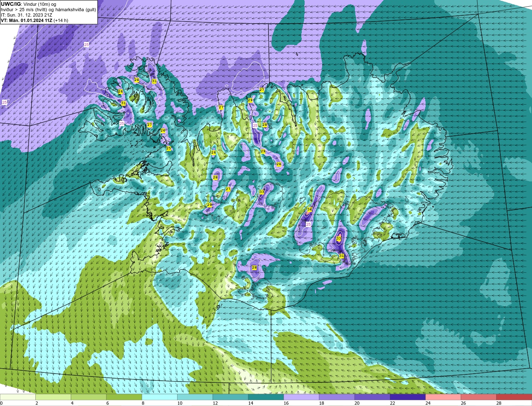Click the 26–28 m/s salmon legend swatch
This screenshot has height=406, width=532.
[x=478, y=397]
